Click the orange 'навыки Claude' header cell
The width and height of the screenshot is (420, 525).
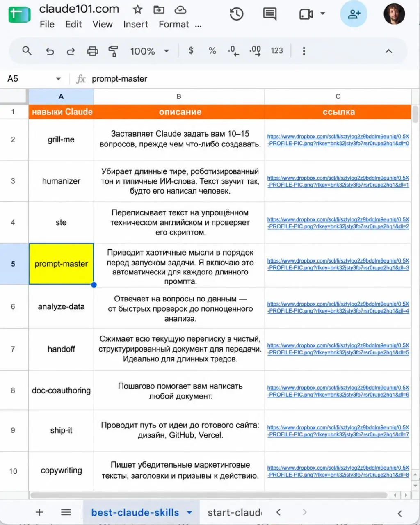[x=61, y=112]
